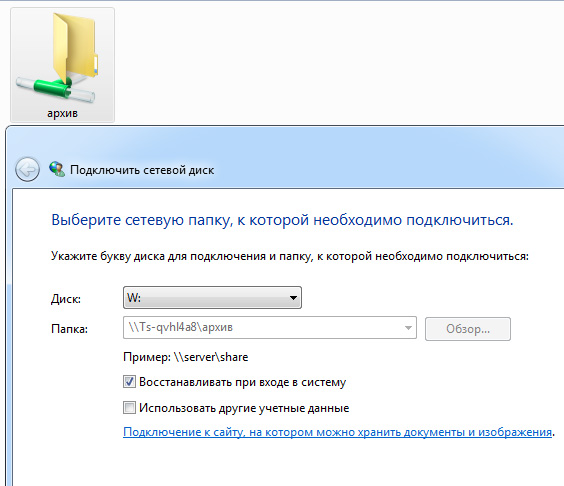Expand the Папка combo box arrow
Image resolution: width=564 pixels, height=486 pixels.
point(408,328)
